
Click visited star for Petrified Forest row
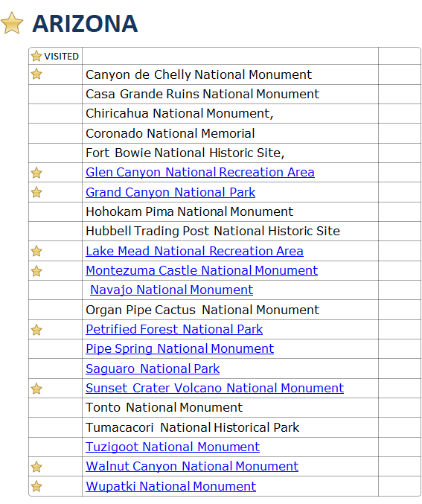coord(36,330)
